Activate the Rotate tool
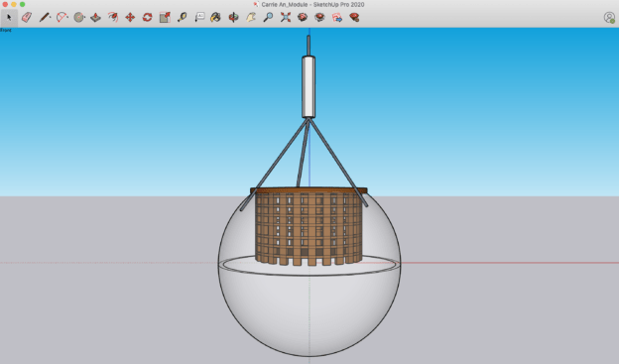 147,18
